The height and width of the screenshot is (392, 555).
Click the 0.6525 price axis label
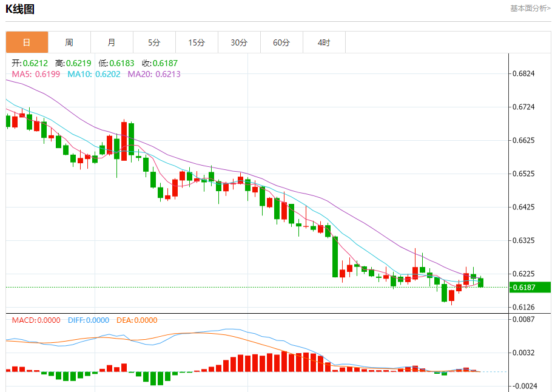click(523, 174)
